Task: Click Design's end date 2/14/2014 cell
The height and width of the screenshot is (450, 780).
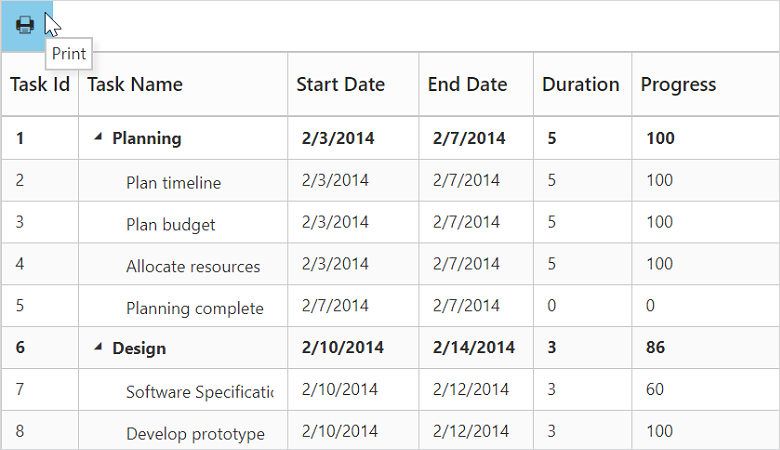Action: 474,348
